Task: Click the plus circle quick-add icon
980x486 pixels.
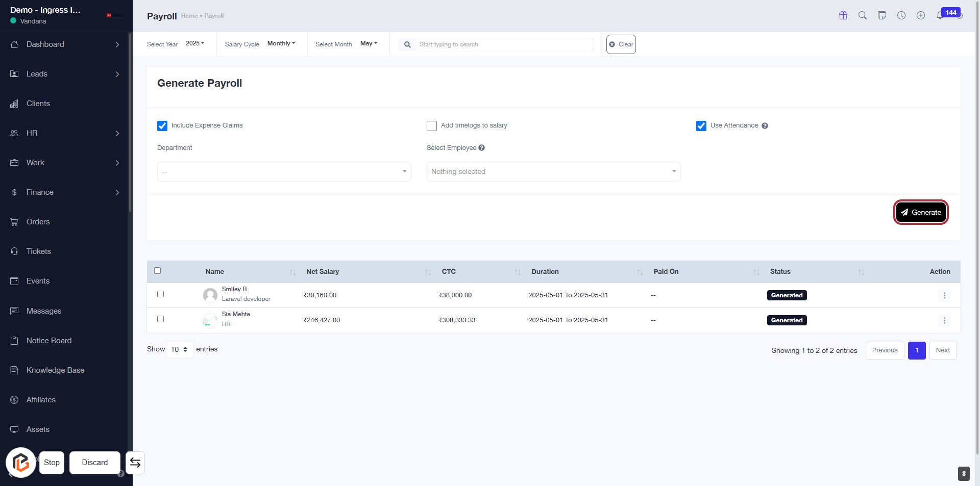Action: pyautogui.click(x=921, y=16)
